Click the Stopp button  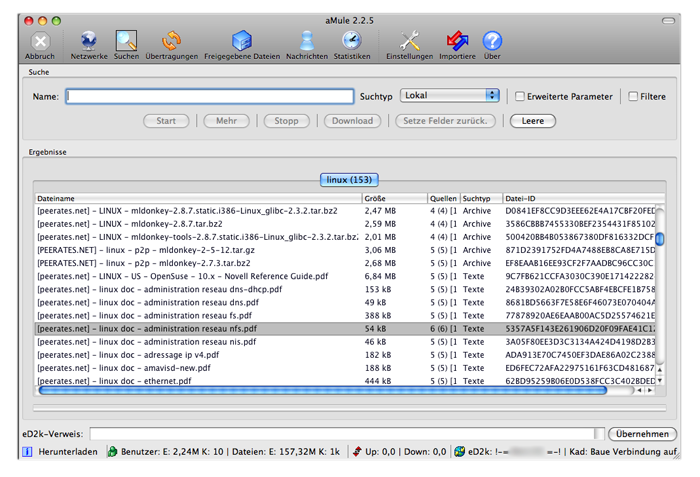286,121
